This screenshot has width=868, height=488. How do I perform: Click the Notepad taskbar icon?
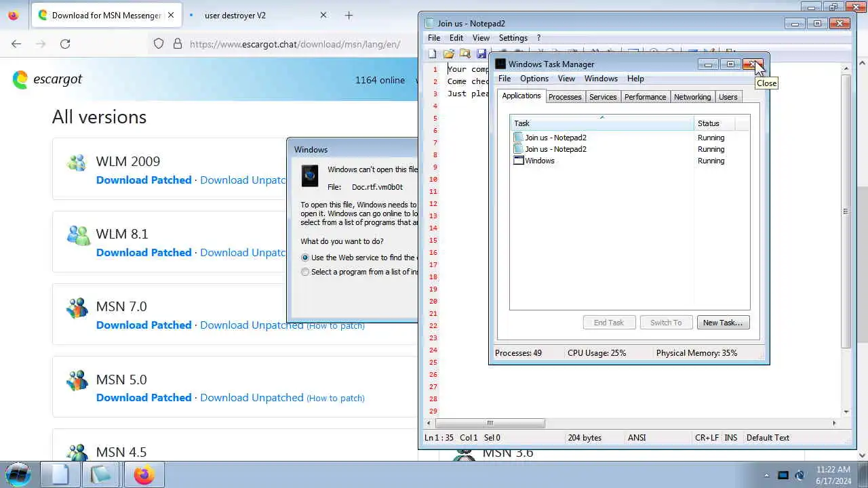[60, 474]
